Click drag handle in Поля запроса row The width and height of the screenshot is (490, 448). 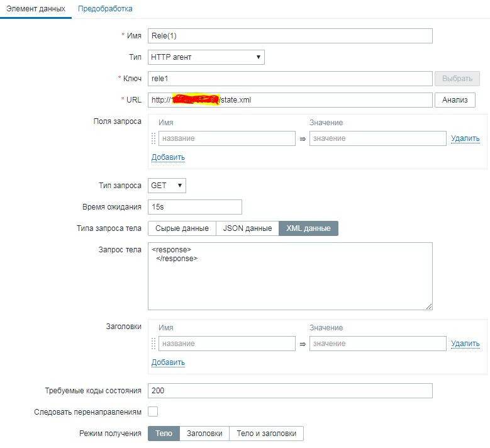(153, 138)
